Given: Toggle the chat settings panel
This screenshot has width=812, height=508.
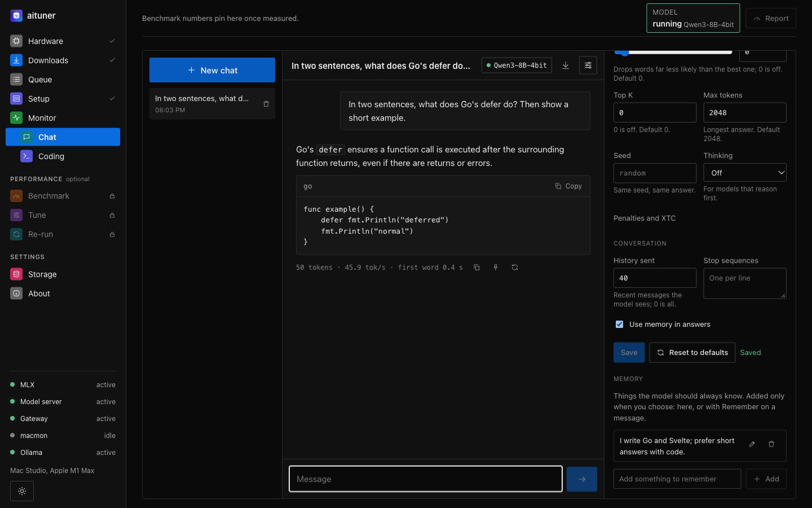Looking at the screenshot, I should click(x=588, y=65).
